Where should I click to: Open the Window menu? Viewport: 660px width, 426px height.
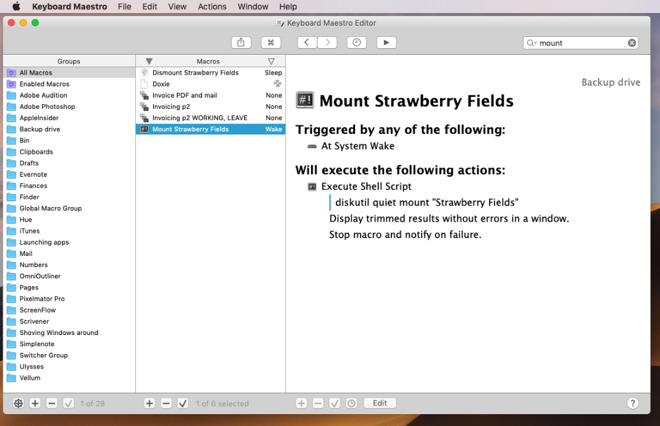pos(253,6)
